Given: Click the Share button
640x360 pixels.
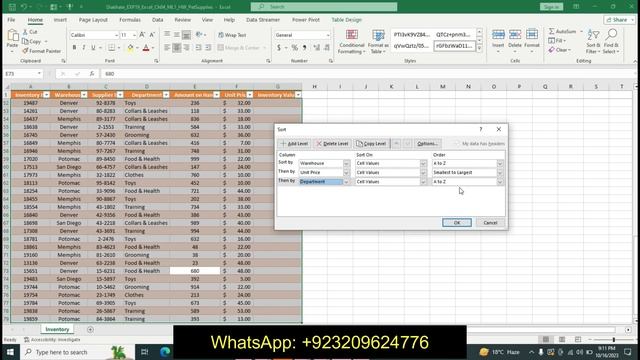Looking at the screenshot, I should (620, 20).
